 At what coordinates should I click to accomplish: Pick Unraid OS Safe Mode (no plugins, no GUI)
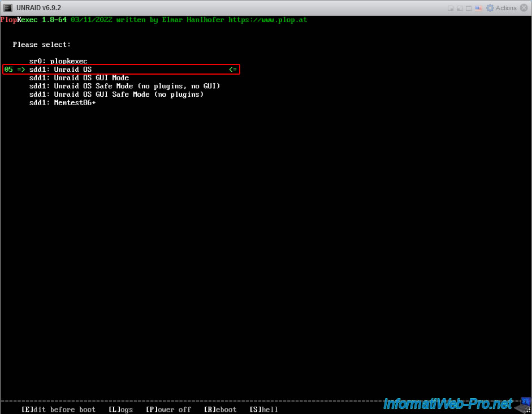(124, 86)
